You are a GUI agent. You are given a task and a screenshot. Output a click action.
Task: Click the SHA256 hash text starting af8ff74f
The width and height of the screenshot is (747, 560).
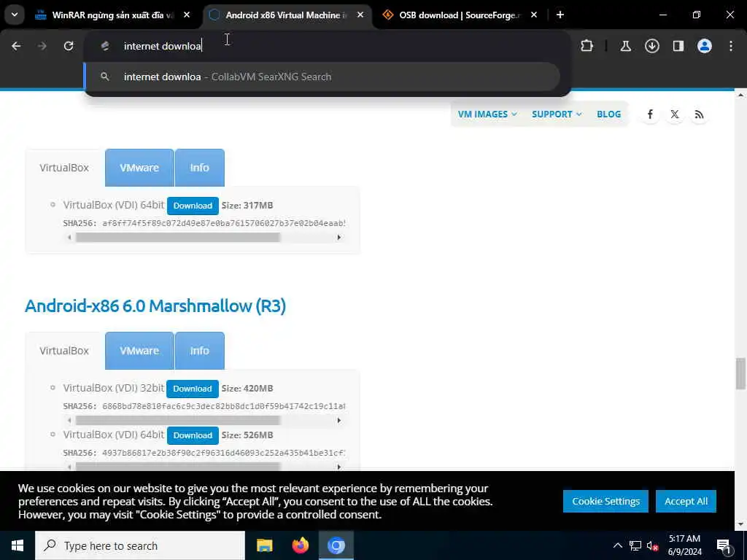coord(224,223)
